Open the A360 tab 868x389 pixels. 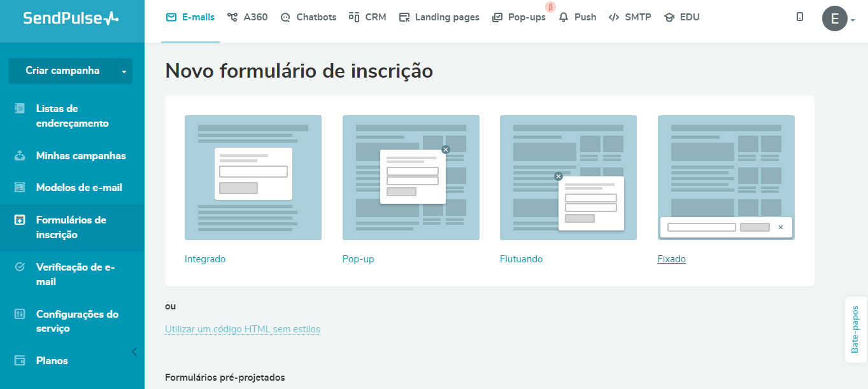(248, 17)
